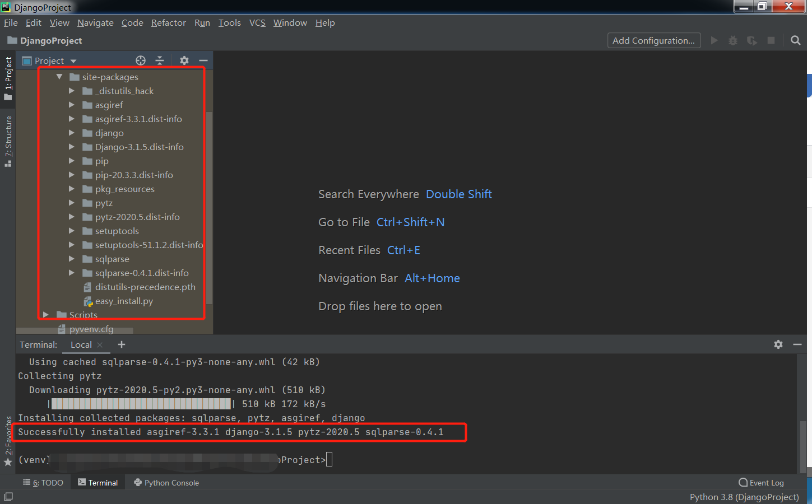Open the 7: Structure side tool window
Image resolution: width=812 pixels, height=504 pixels.
click(8, 142)
